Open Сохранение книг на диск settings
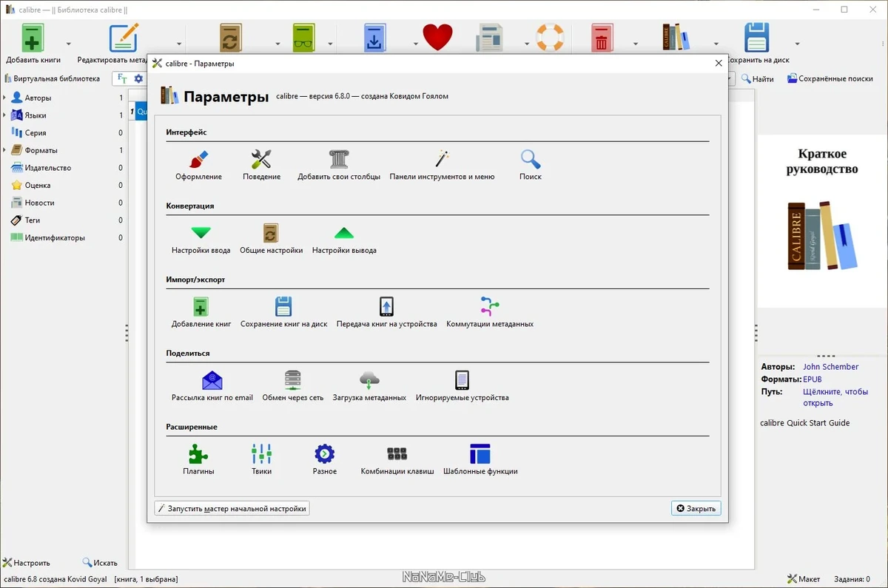Image resolution: width=888 pixels, height=588 pixels. click(x=283, y=312)
